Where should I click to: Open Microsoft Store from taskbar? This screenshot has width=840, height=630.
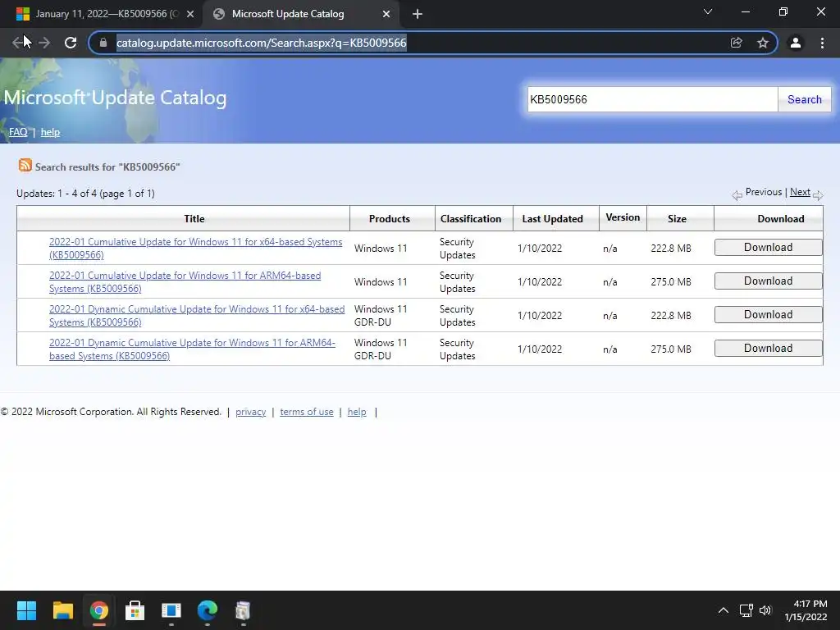click(x=135, y=610)
